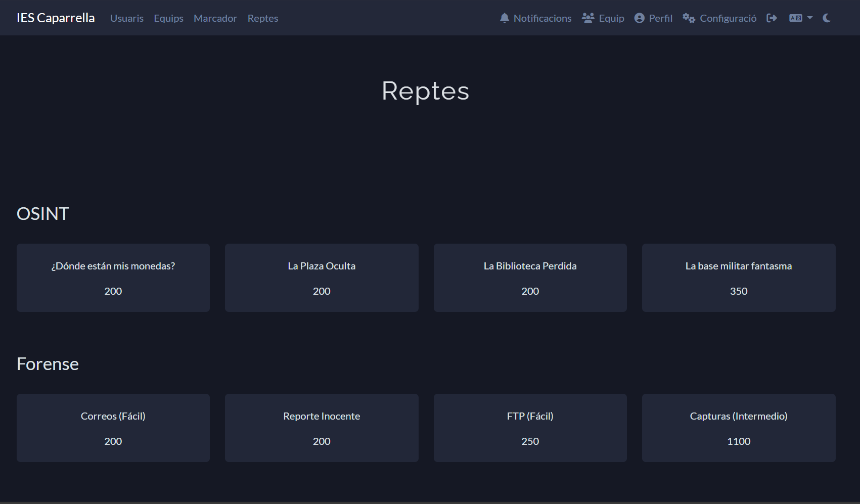Open the Capturas (Intermedio) challenge

click(x=739, y=428)
